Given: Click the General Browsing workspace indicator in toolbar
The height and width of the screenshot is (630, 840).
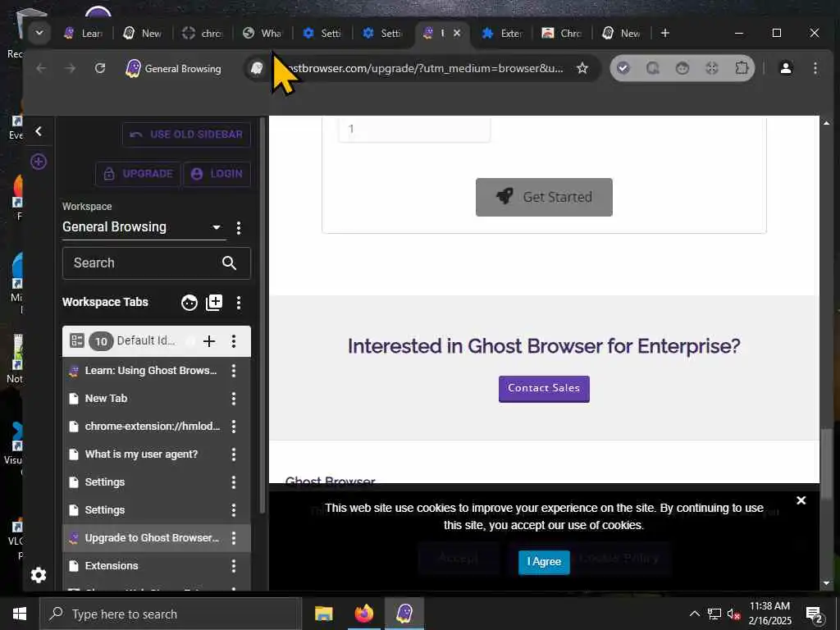Looking at the screenshot, I should [x=174, y=69].
